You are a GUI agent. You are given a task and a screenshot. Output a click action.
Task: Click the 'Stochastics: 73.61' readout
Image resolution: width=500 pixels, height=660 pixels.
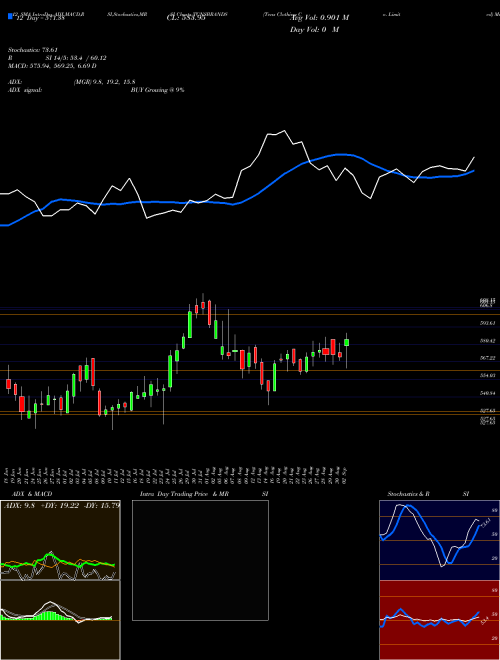point(32,50)
